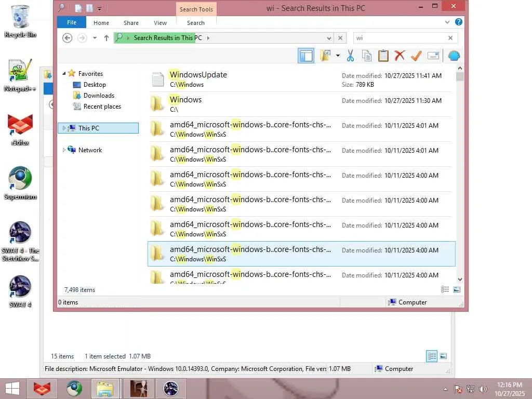Click the Windows Start button
The width and height of the screenshot is (532, 399).
pos(12,389)
